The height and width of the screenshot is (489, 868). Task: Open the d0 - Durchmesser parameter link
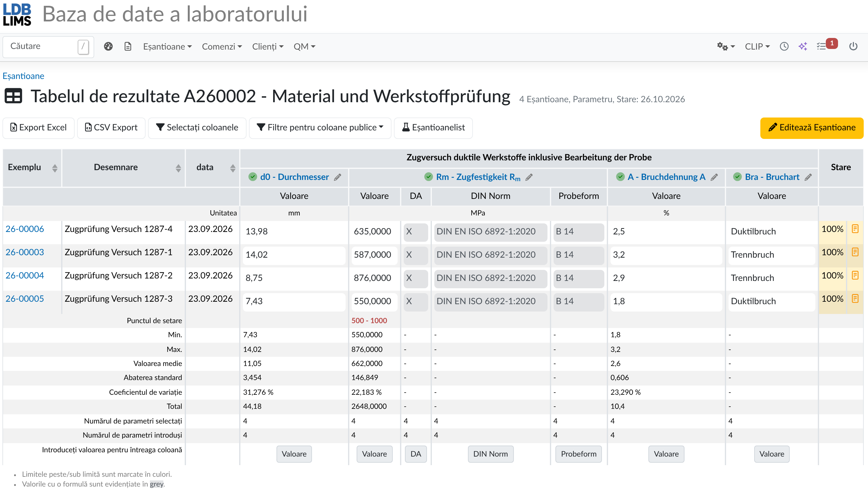(294, 177)
